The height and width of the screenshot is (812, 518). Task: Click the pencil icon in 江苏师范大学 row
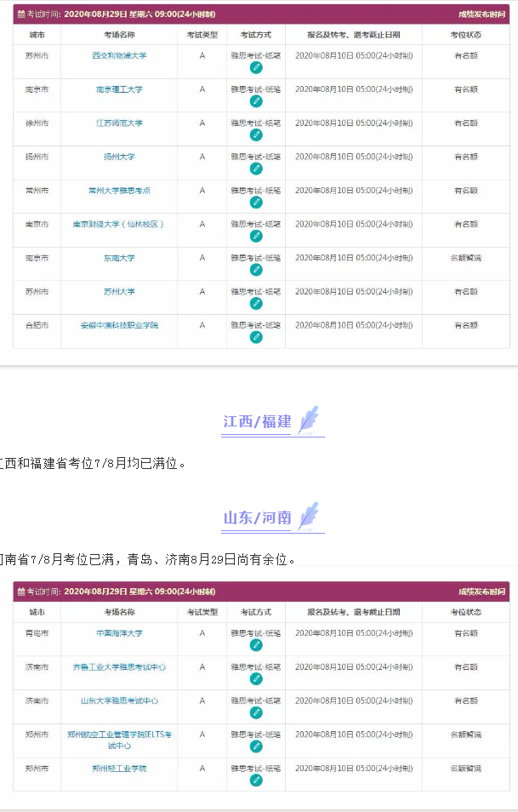(256, 135)
